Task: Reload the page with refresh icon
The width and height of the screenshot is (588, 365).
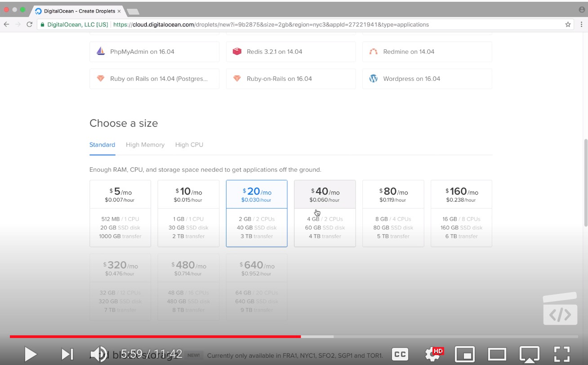Action: point(30,25)
